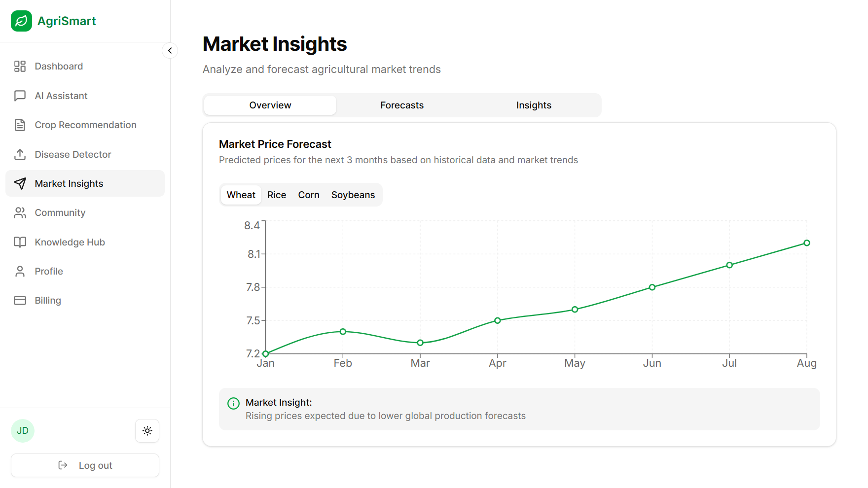Switch to the Forecasts tab
Image resolution: width=868 pixels, height=488 pixels.
[402, 105]
